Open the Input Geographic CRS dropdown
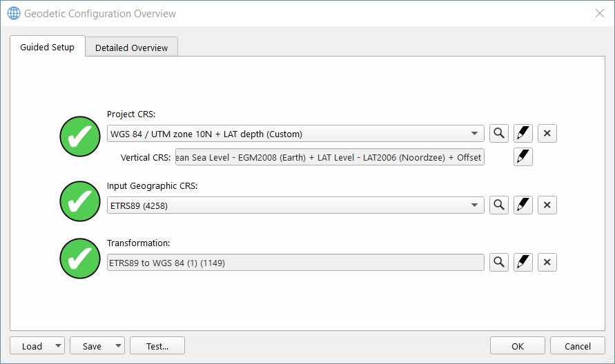The image size is (615, 364). [x=475, y=205]
